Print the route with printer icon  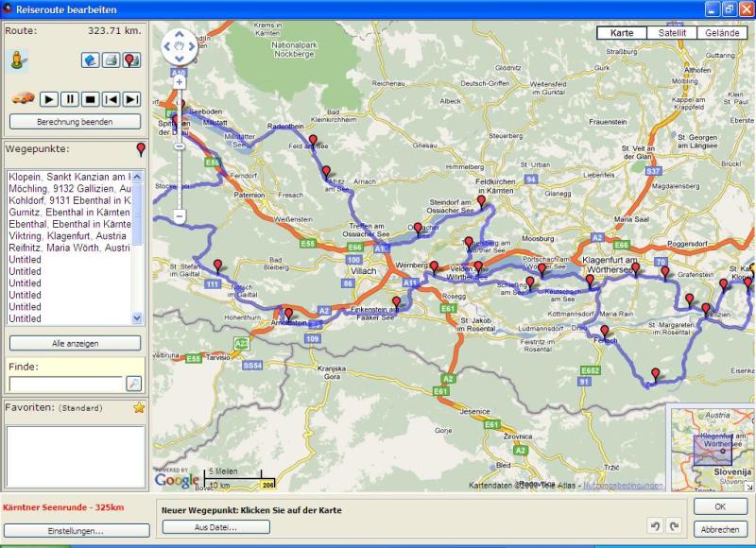tap(111, 60)
